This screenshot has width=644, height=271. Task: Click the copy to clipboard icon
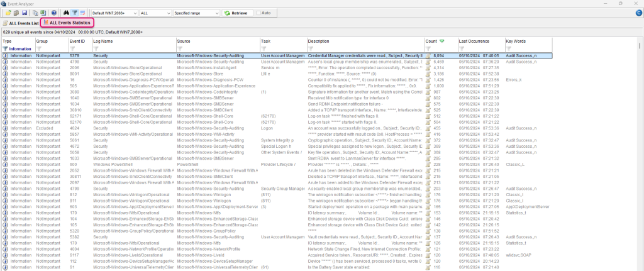[x=35, y=13]
